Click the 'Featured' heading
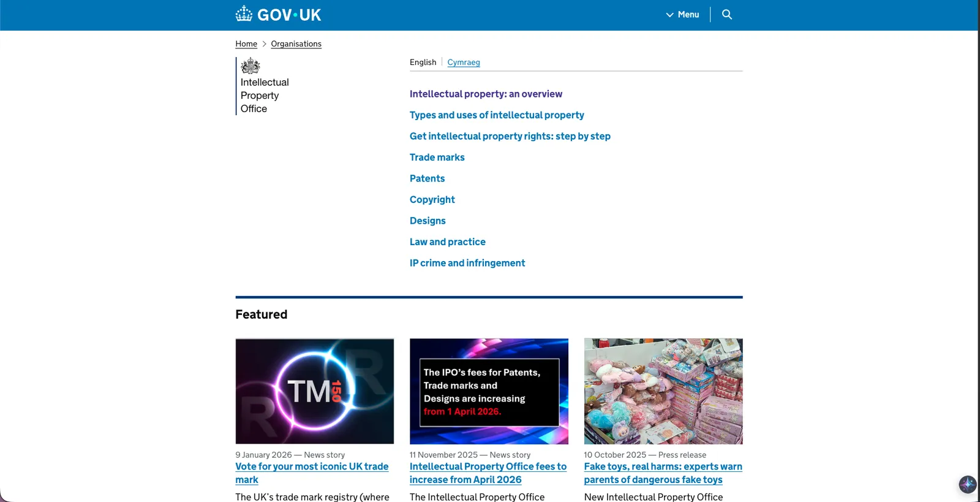This screenshot has height=502, width=980. 262,314
